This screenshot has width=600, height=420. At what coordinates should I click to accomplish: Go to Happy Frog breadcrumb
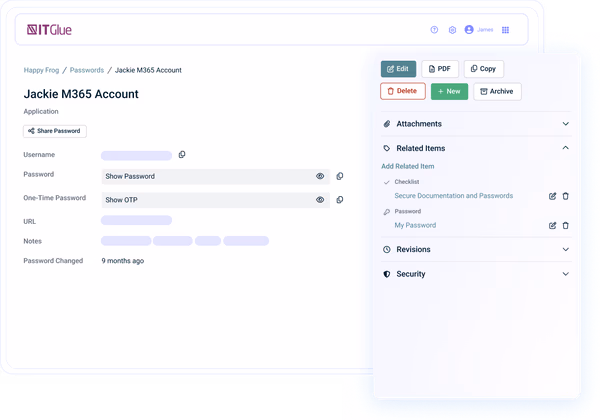click(41, 70)
